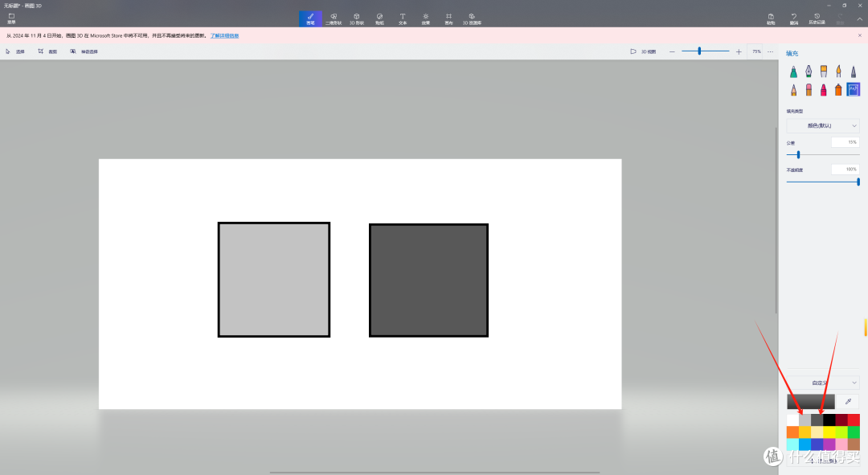
Task: Collapse the top ribbon with chevron
Action: (x=860, y=18)
